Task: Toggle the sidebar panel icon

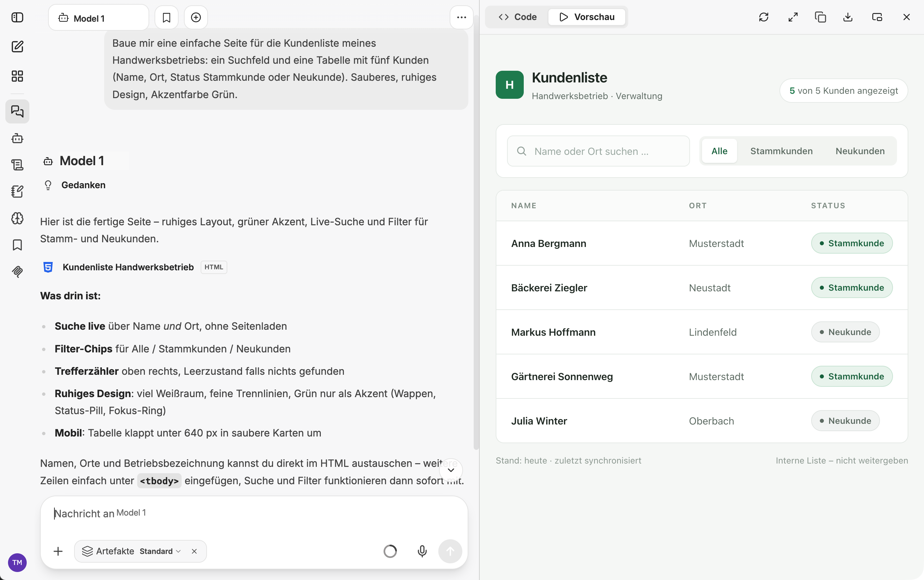Action: pos(17,17)
